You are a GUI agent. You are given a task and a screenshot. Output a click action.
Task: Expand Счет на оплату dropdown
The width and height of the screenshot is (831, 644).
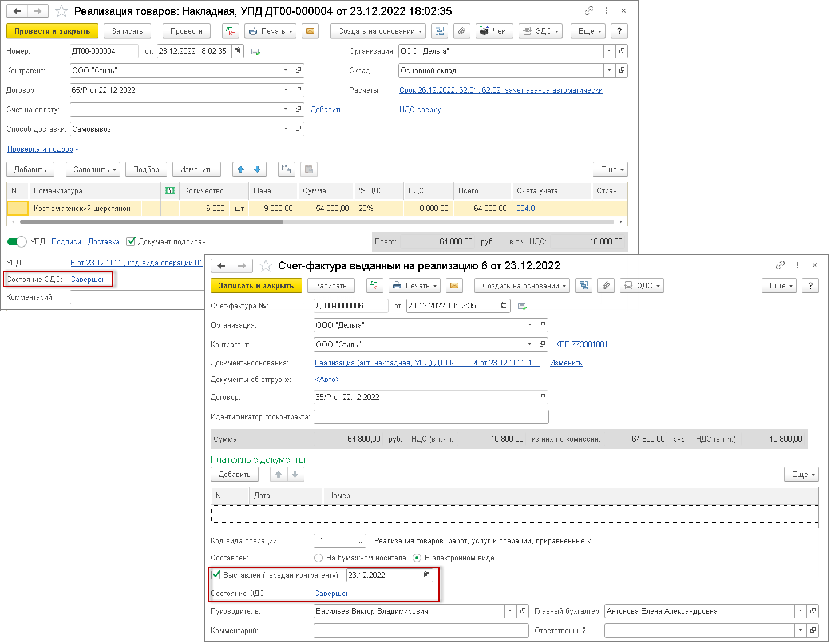(286, 109)
